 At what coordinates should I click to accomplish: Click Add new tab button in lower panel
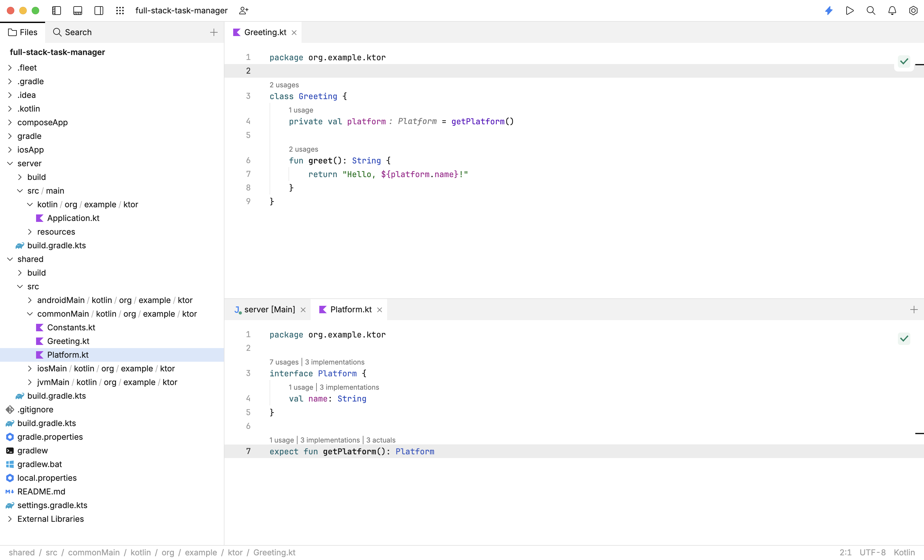[914, 309]
